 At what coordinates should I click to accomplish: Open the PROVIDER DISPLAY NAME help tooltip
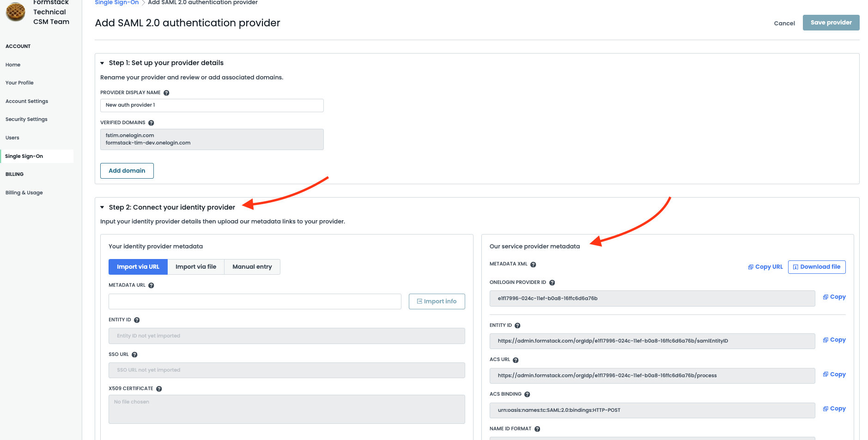pos(166,92)
